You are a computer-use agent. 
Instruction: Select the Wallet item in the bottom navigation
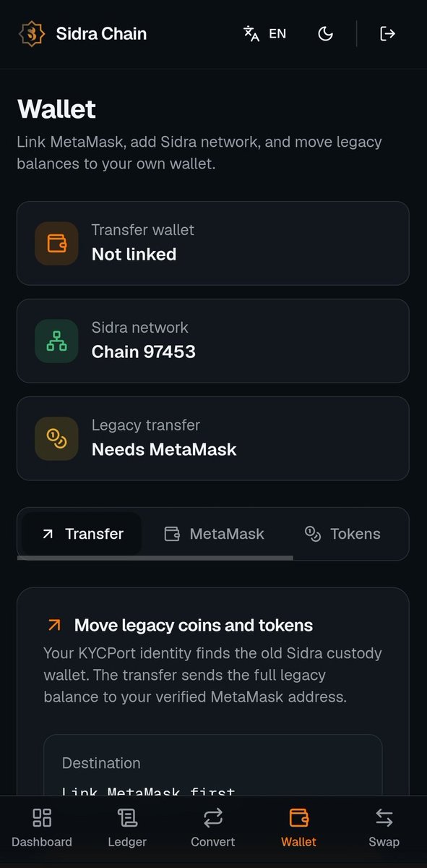[x=299, y=828]
